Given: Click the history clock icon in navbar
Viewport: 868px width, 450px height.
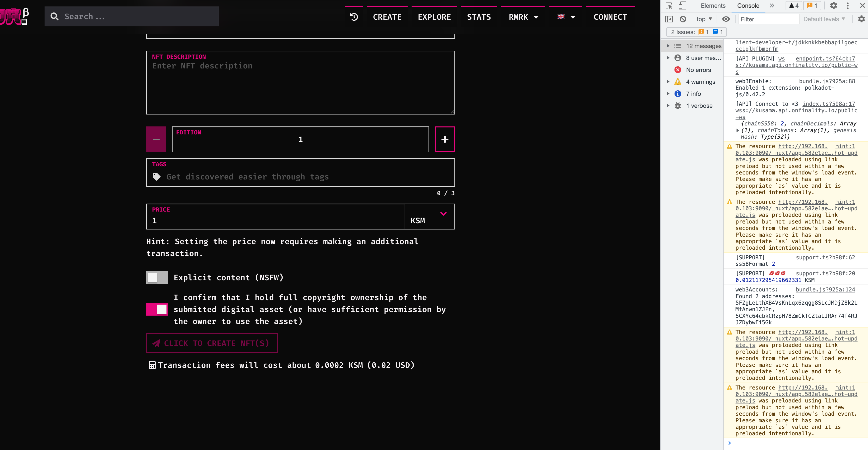Looking at the screenshot, I should (x=354, y=17).
